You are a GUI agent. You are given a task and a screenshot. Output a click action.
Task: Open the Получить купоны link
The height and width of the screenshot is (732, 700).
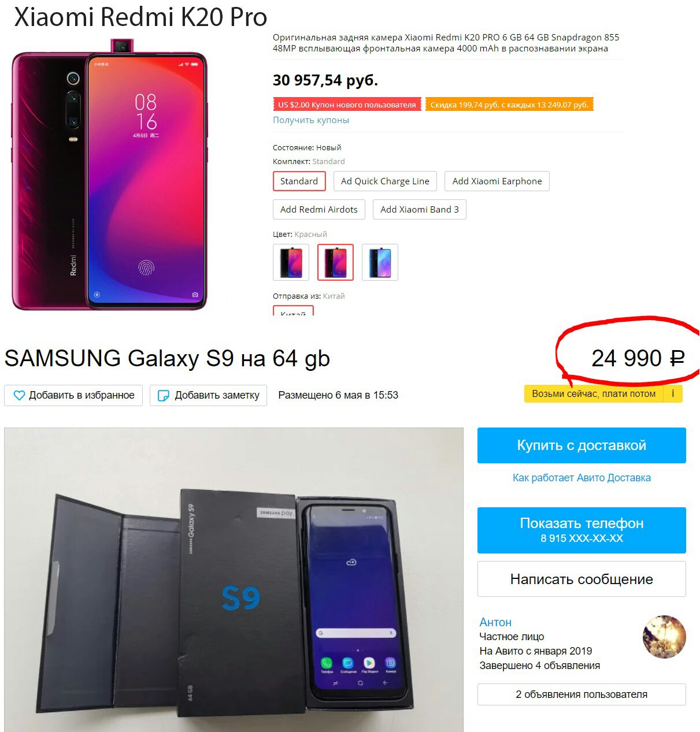point(311,120)
